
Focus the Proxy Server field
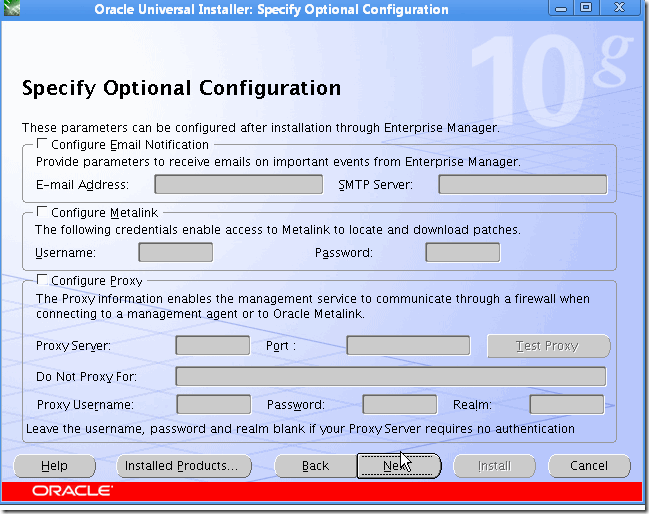tap(213, 345)
